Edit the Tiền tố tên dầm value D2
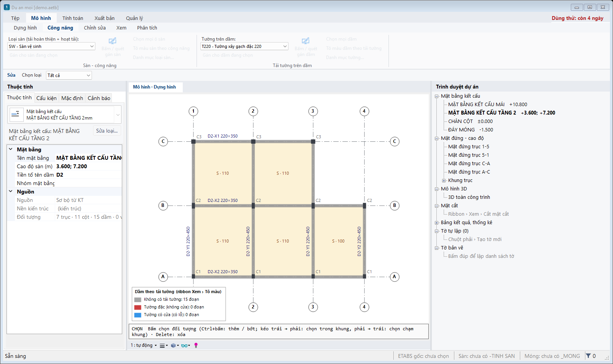The height and width of the screenshot is (364, 613). pos(89,175)
